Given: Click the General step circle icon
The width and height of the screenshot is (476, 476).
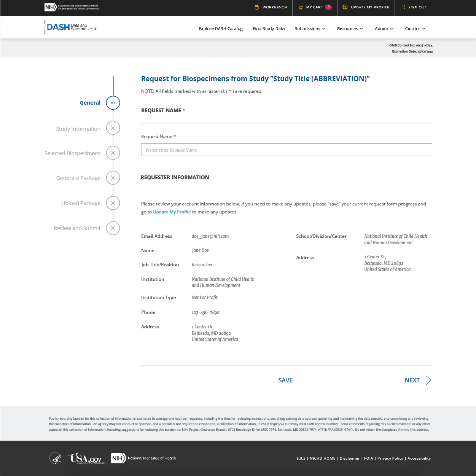Looking at the screenshot, I should (113, 103).
